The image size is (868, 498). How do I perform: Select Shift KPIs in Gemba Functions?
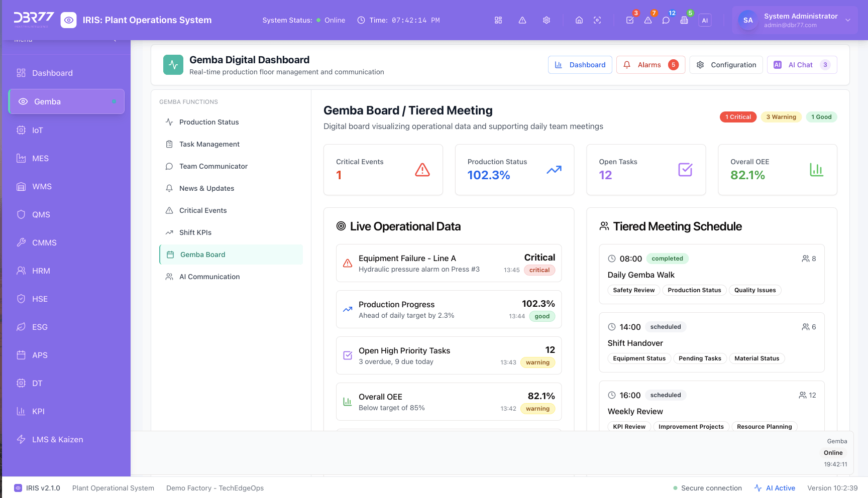tap(195, 232)
